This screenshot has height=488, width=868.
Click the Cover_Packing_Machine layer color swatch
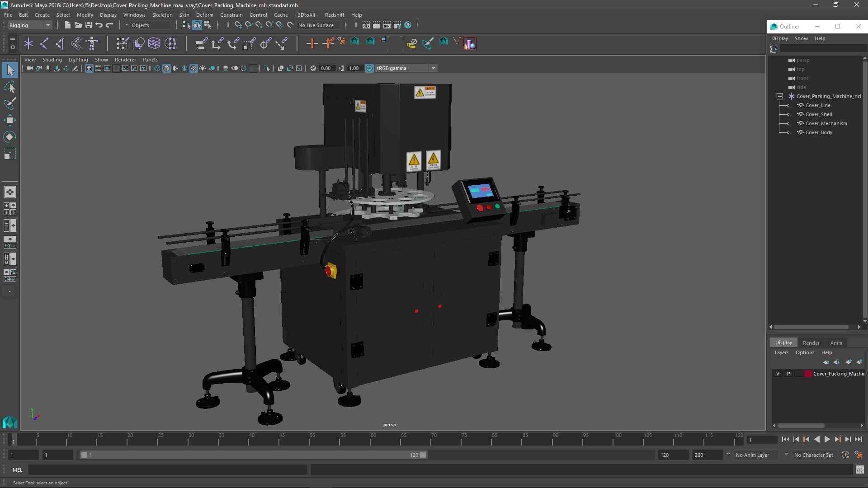coord(808,374)
